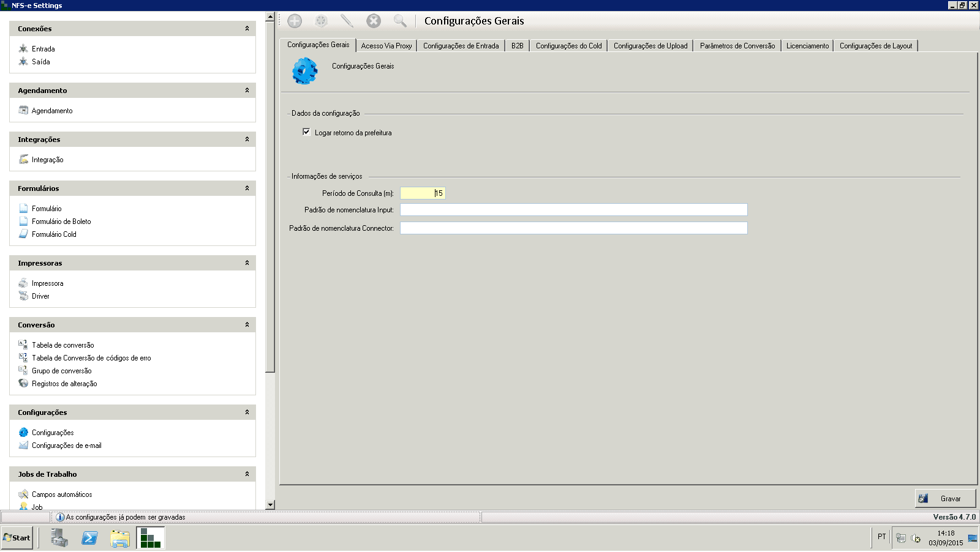This screenshot has width=980, height=552.
Task: Click the delete (X) toolbar icon
Action: click(374, 21)
